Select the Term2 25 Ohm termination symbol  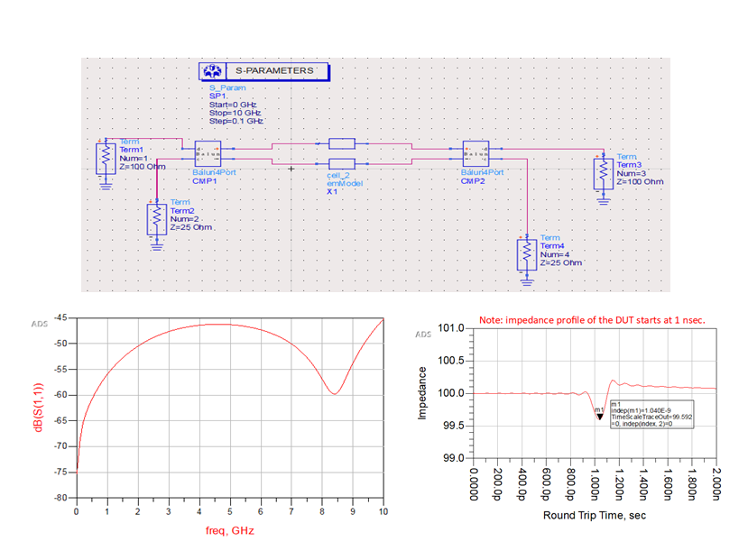(x=157, y=219)
